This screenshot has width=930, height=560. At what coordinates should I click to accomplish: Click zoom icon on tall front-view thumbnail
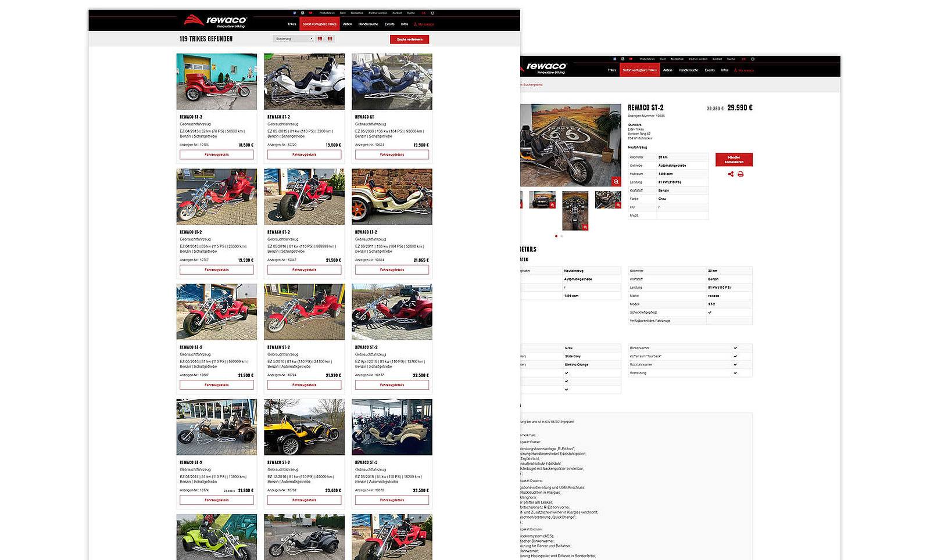[x=585, y=227]
